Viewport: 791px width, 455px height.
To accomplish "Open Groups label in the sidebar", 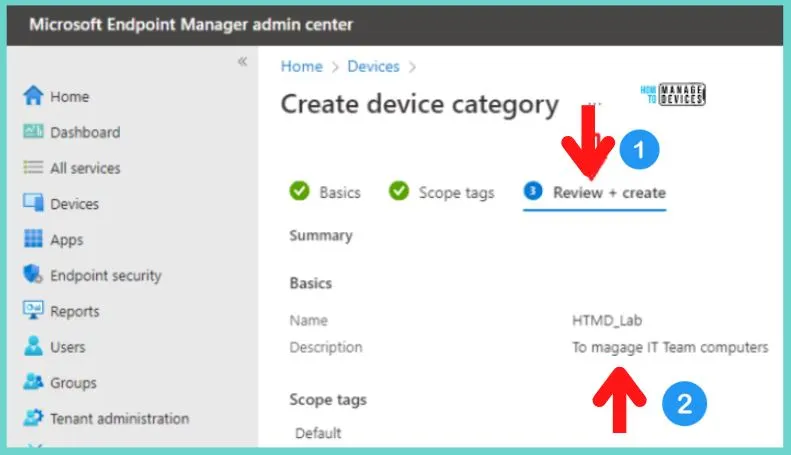I will coord(73,383).
